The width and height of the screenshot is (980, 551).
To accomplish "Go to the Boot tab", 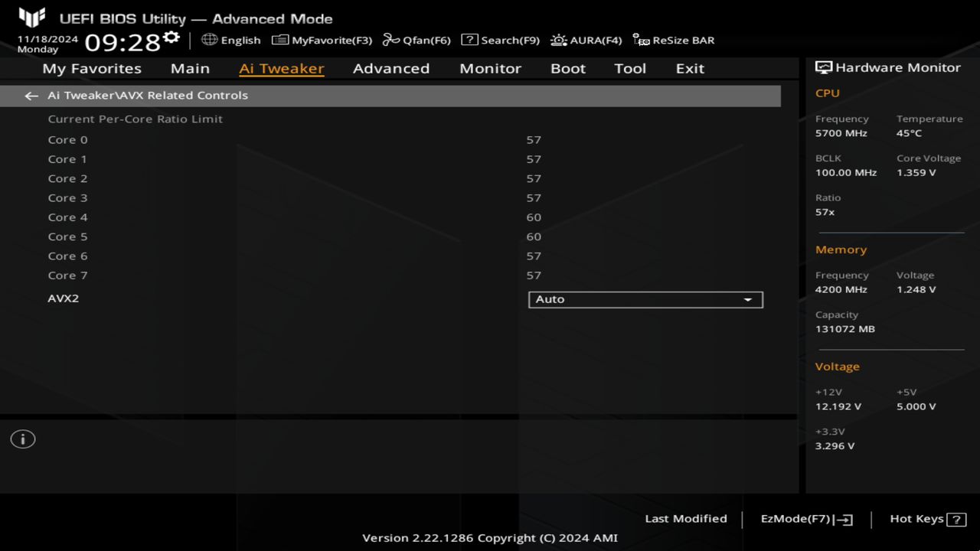I will [568, 69].
